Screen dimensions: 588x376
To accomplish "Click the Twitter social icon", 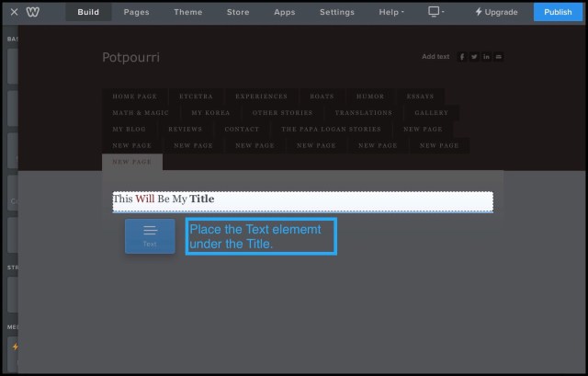I will pyautogui.click(x=474, y=57).
